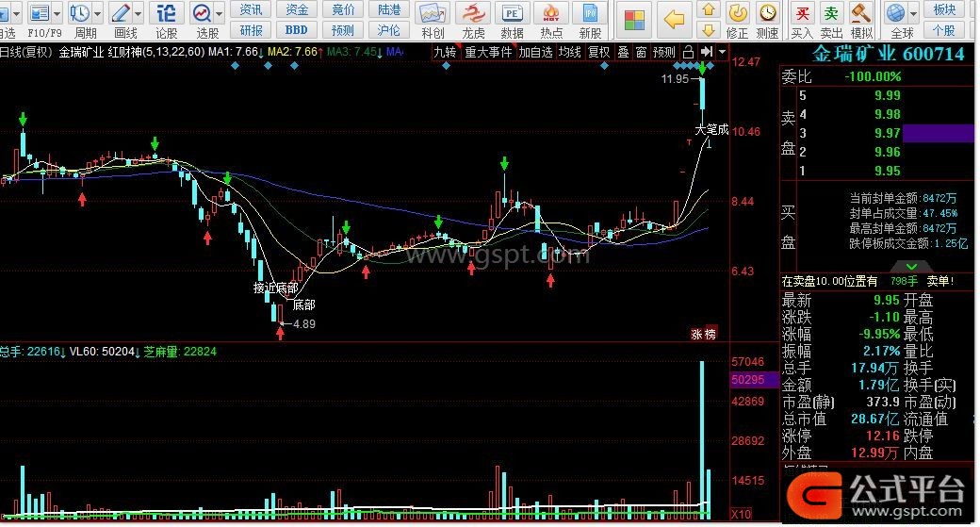This screenshot has height=527, width=980.
Task: Open the 新股 IPO icon
Action: [x=589, y=13]
